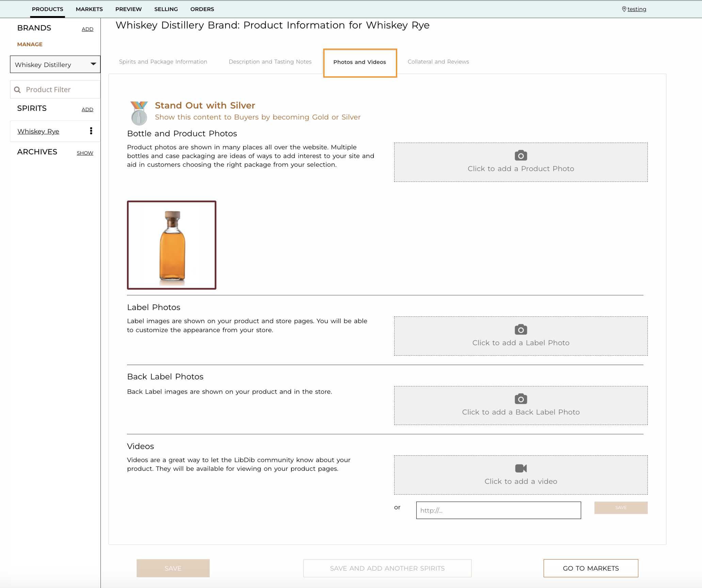Click the Product Photo camera icon
702x588 pixels.
click(x=521, y=156)
